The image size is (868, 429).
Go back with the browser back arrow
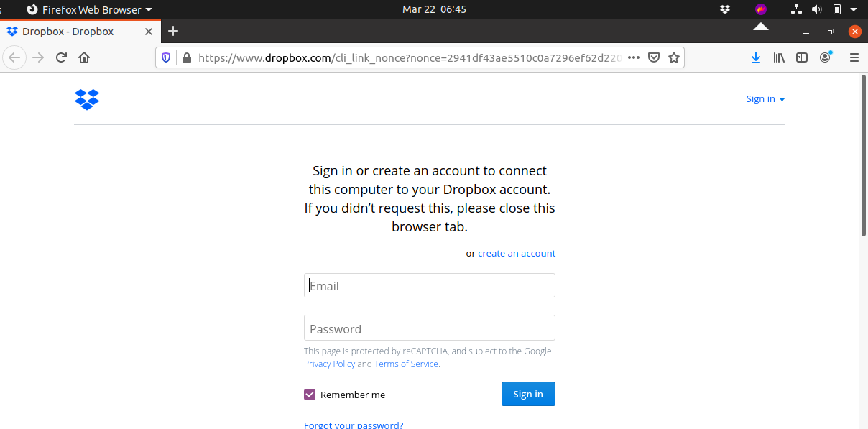tap(14, 57)
